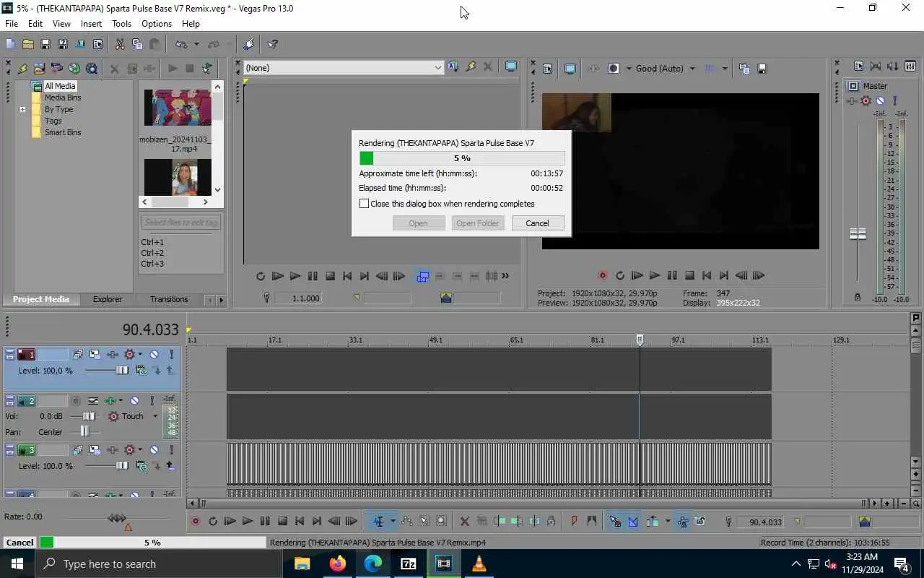The image size is (924, 578).
Task: Save project with the floppy disk icon
Action: pos(45,44)
